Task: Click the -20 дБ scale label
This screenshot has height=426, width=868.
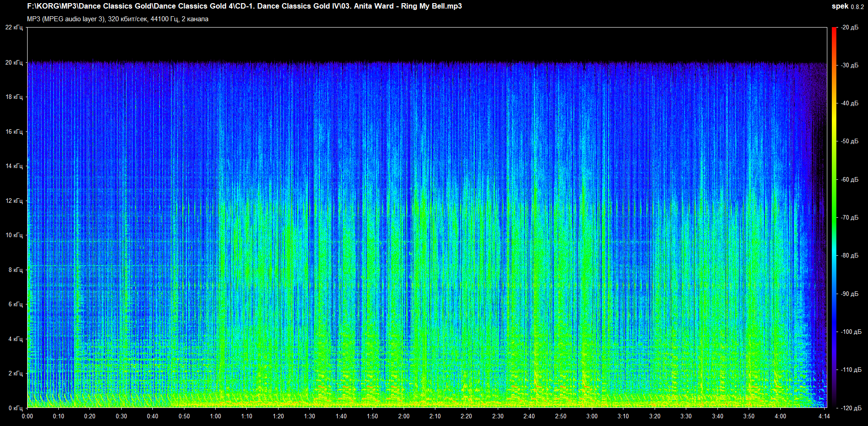Action: pyautogui.click(x=849, y=28)
